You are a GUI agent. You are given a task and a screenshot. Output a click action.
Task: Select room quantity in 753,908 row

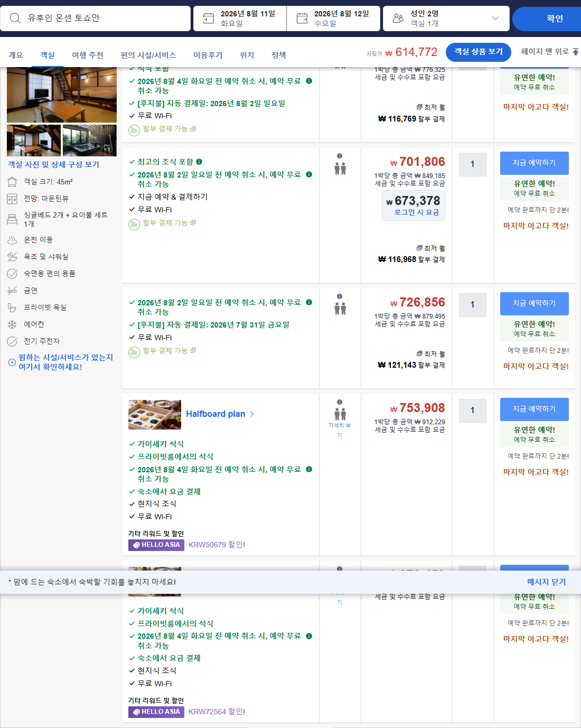473,410
